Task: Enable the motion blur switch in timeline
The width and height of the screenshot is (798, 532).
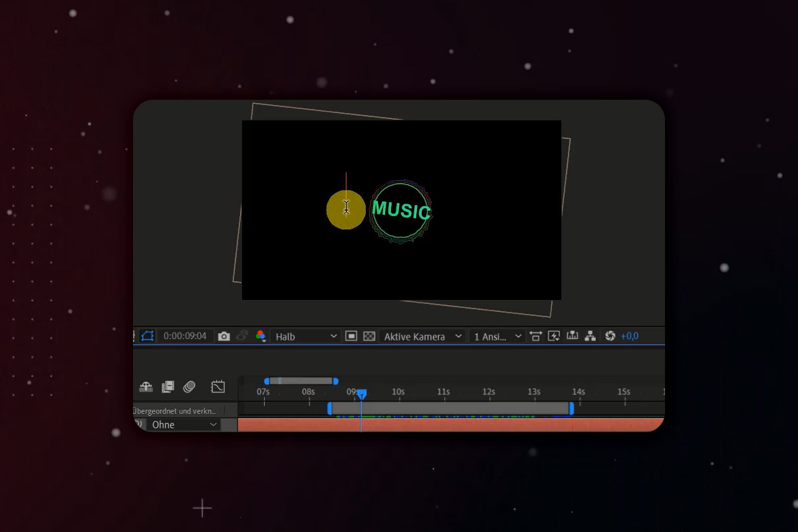Action: coord(190,386)
